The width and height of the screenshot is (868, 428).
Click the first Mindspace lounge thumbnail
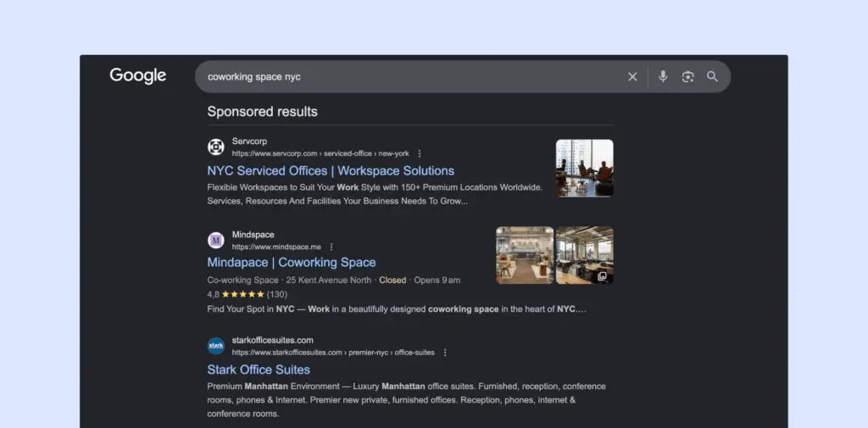click(525, 255)
